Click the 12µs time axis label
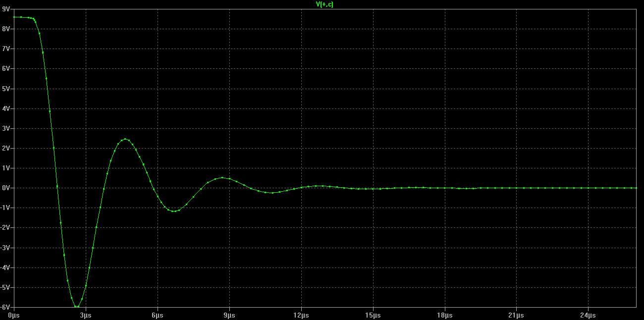Viewport: 644px width, 320px height. (301, 315)
